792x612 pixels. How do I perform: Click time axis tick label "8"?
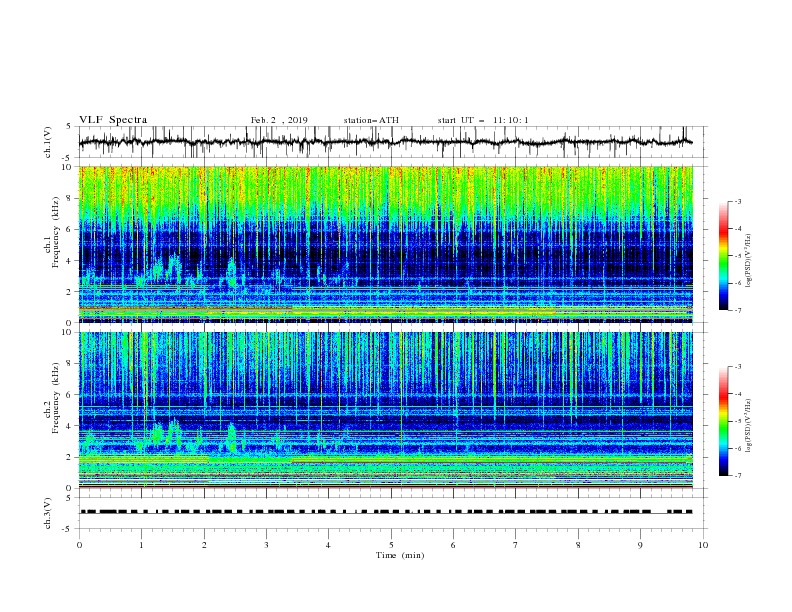578,545
